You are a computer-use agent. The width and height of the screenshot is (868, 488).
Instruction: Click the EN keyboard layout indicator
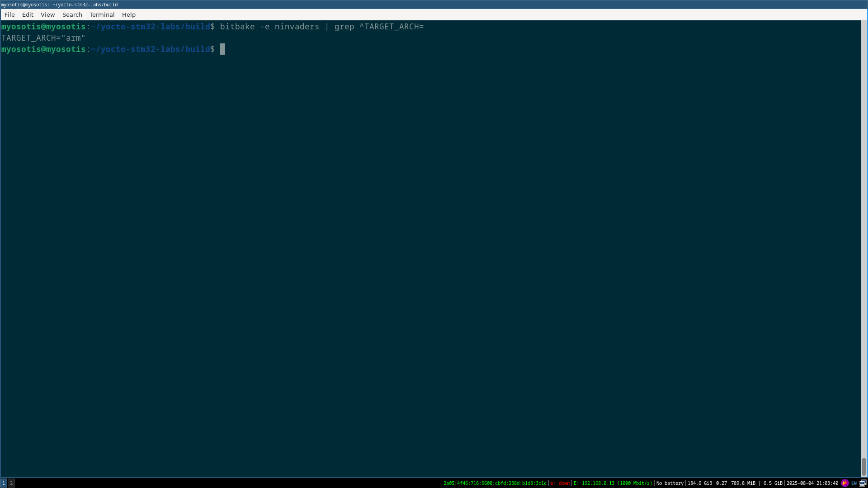[x=854, y=483]
